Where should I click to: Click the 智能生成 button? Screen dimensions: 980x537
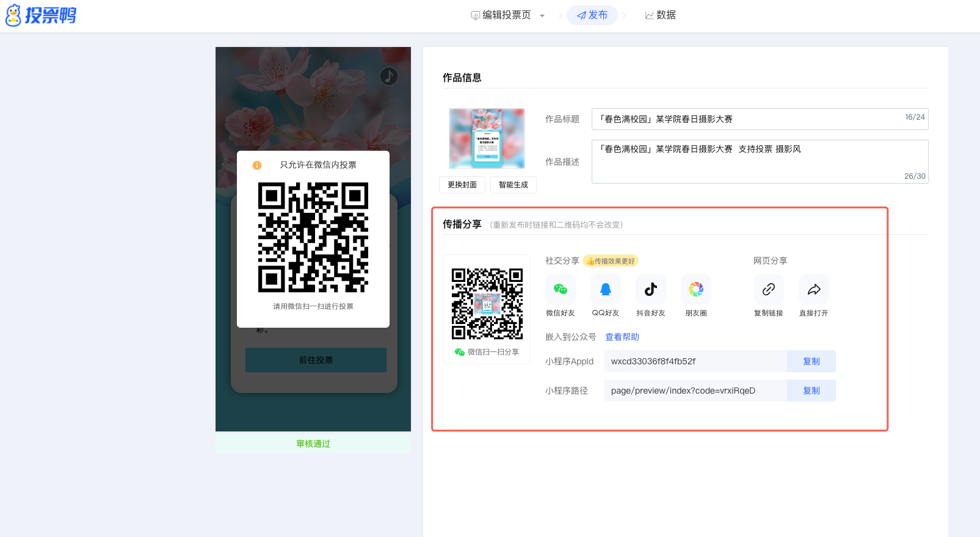click(513, 185)
